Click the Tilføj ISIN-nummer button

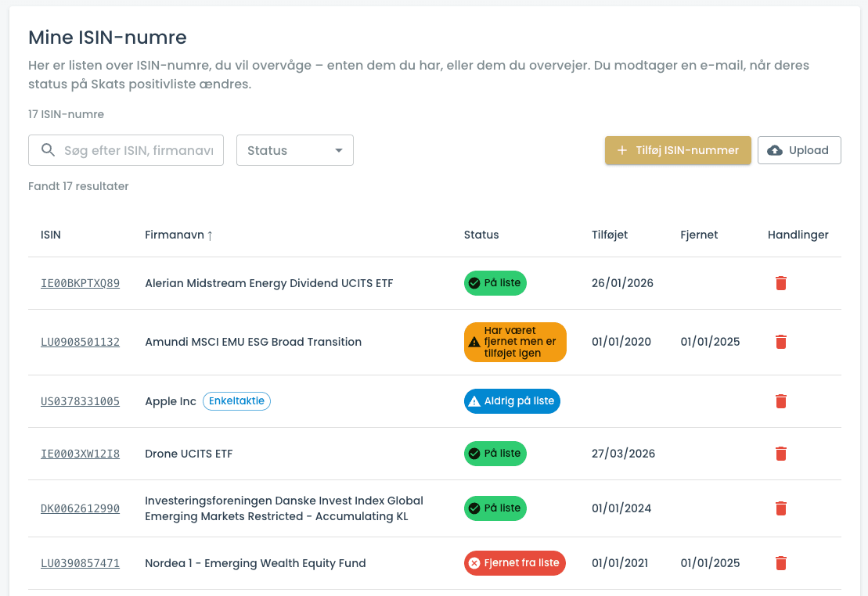678,150
